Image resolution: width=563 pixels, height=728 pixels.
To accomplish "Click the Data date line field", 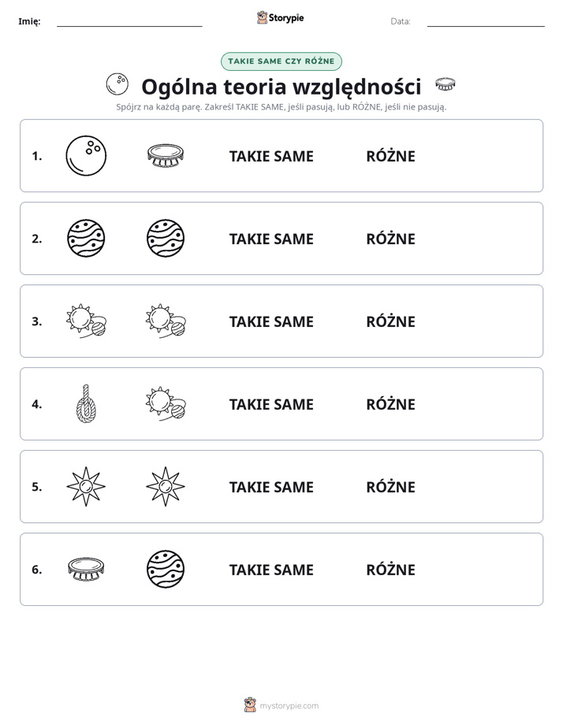I will (486, 21).
